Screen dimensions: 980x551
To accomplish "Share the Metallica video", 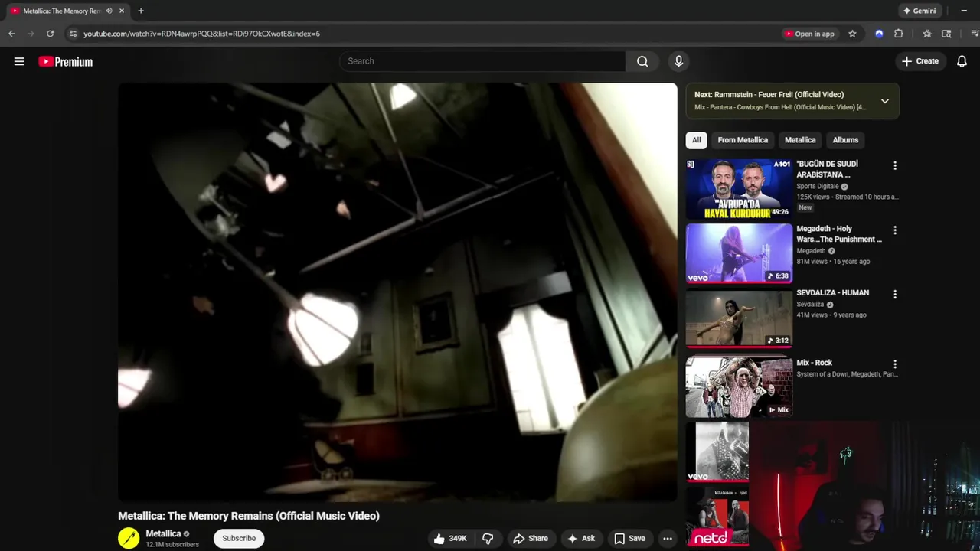I will pyautogui.click(x=531, y=539).
